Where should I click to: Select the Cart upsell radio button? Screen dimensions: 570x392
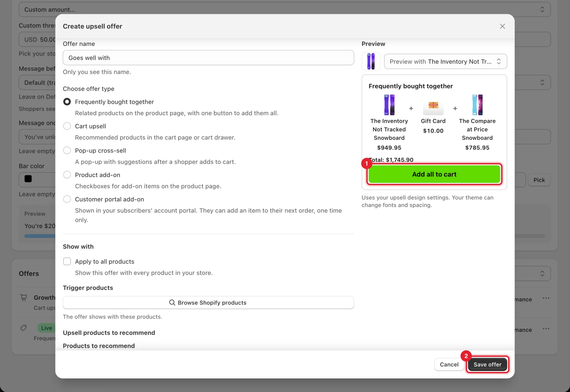67,126
